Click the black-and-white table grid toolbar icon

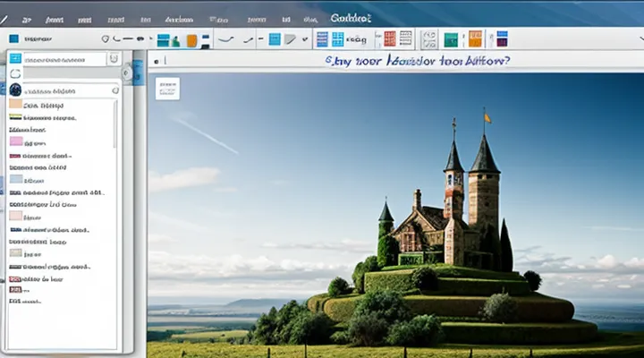tap(405, 39)
